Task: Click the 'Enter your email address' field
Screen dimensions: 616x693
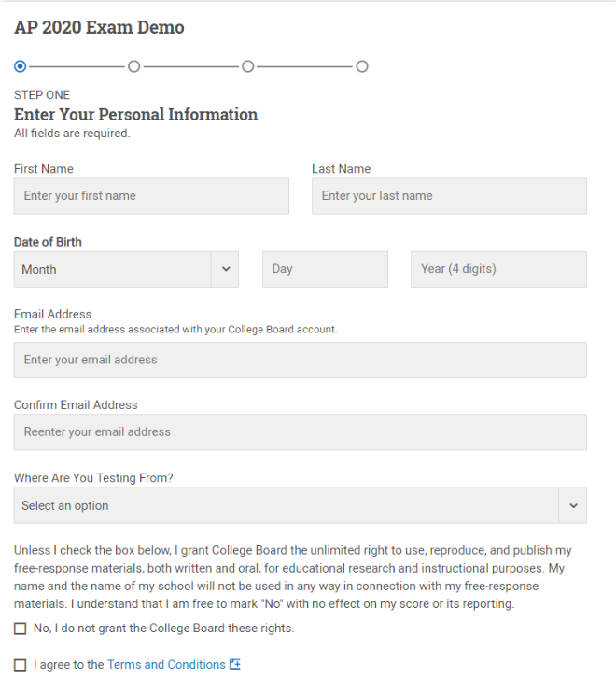Action: click(301, 360)
